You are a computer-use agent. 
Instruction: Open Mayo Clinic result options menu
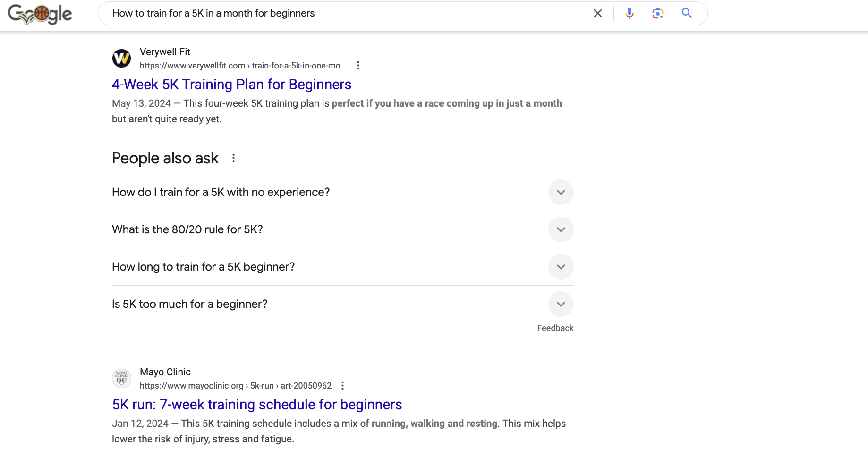[x=342, y=386]
